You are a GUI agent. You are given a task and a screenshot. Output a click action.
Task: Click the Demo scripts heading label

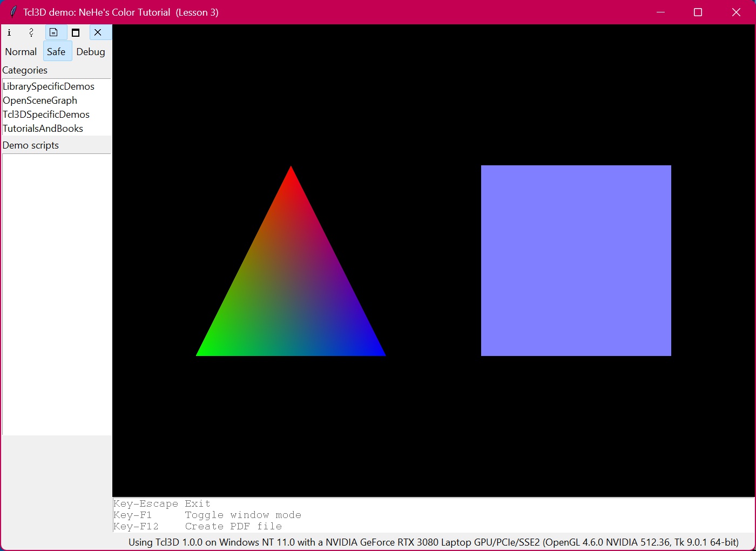pos(31,145)
